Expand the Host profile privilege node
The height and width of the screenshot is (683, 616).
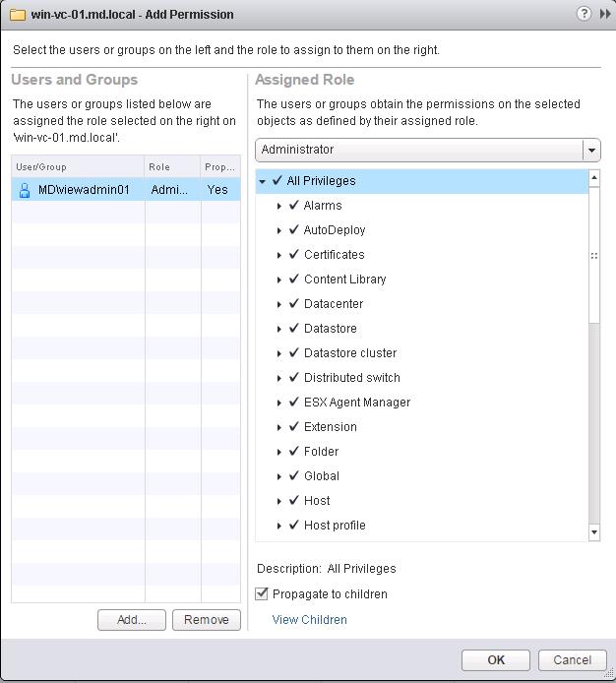tap(279, 526)
